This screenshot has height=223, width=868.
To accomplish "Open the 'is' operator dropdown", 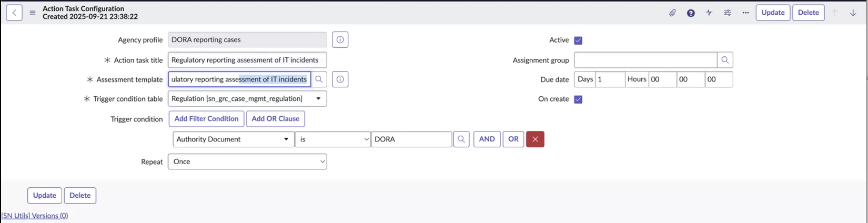I will (332, 139).
